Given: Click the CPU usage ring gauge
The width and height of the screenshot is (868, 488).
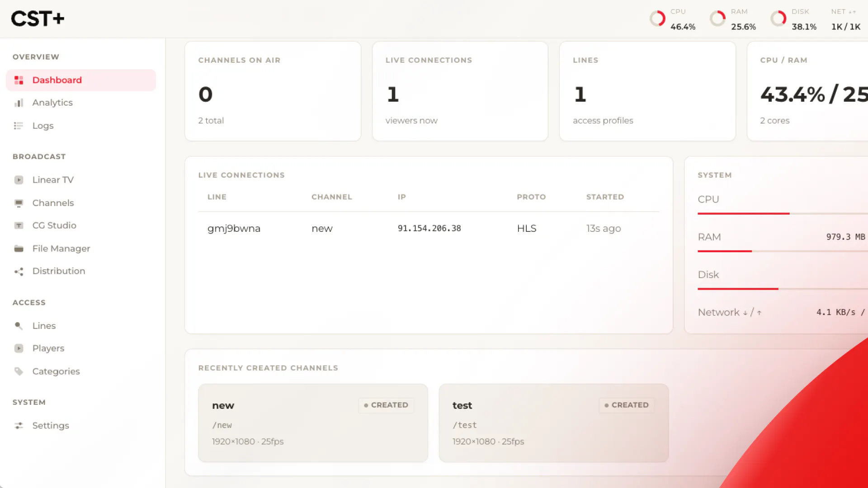Looking at the screenshot, I should (657, 19).
